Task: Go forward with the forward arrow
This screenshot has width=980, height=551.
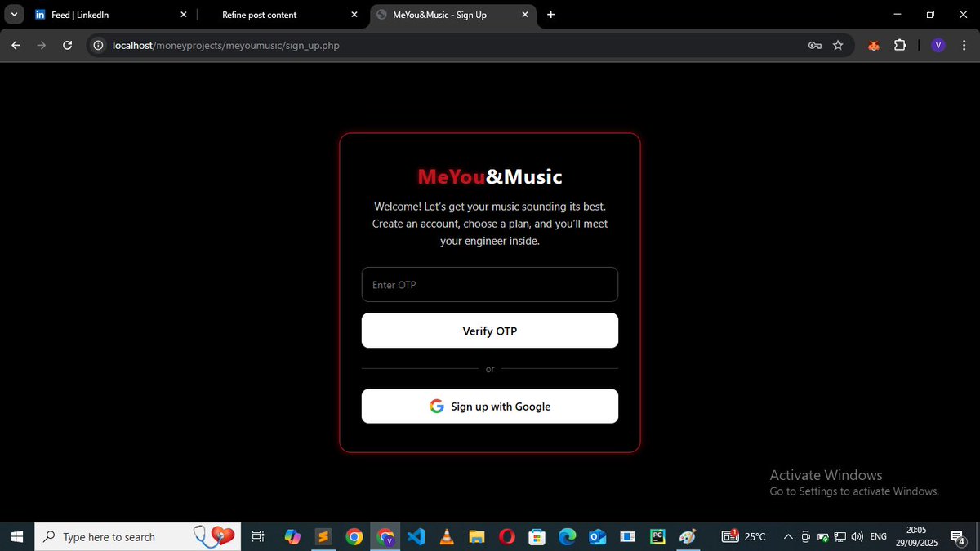Action: (42, 46)
